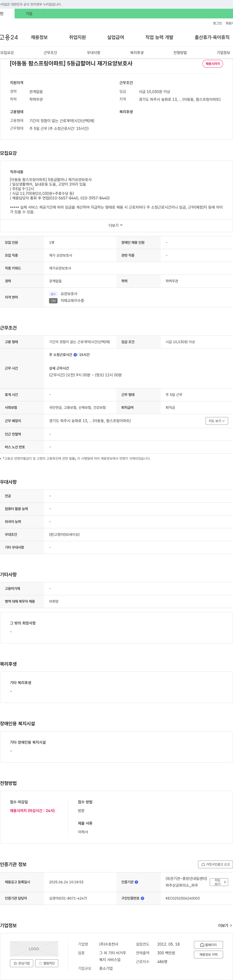Open the 취업지원 menu

pyautogui.click(x=77, y=37)
